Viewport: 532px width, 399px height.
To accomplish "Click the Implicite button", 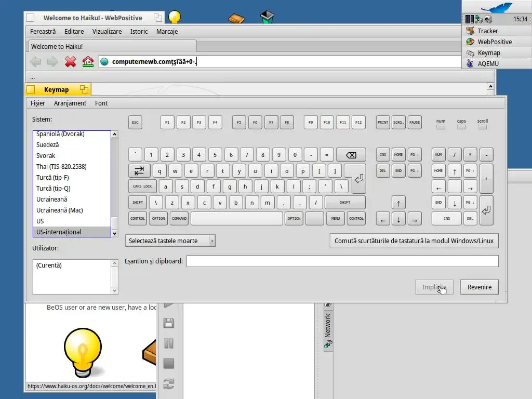I will coord(434,287).
